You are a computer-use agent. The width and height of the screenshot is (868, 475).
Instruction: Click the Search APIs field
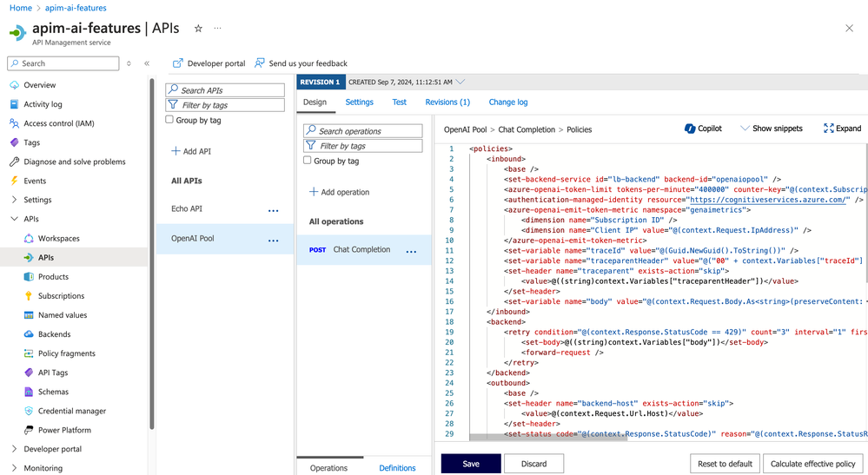(x=225, y=90)
